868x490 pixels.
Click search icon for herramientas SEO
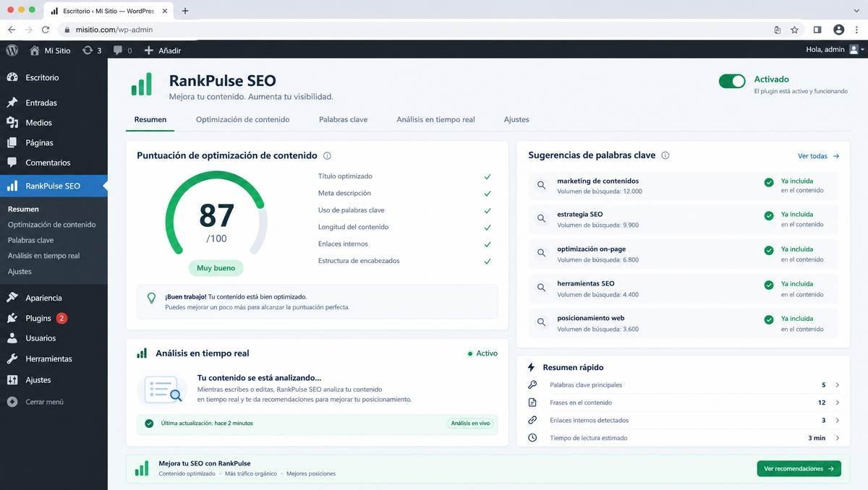[x=541, y=288]
